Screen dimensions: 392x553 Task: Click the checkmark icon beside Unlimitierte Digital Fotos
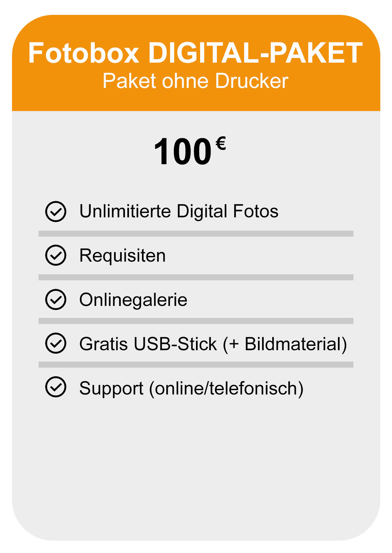(x=56, y=211)
